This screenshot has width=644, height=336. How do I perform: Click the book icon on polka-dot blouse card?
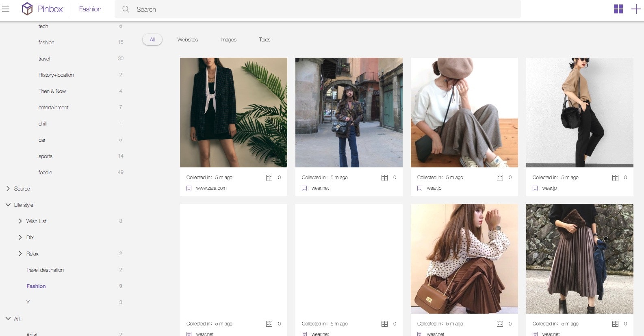click(x=500, y=324)
